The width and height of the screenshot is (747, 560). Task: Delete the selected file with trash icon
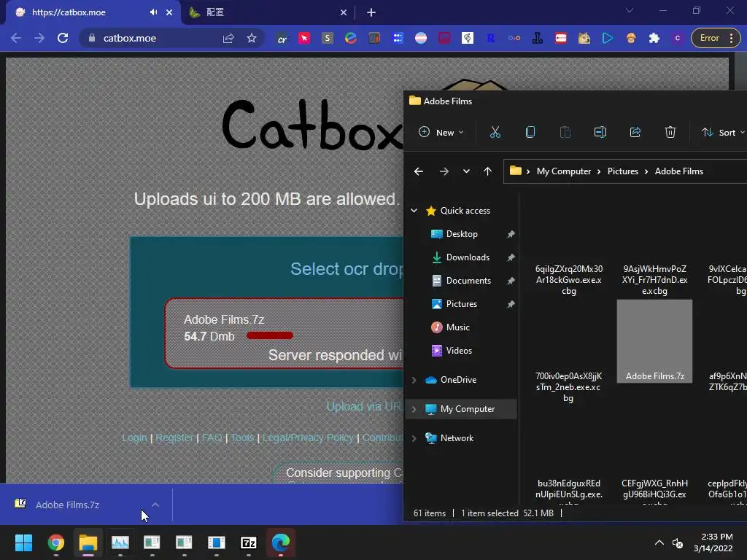(670, 133)
